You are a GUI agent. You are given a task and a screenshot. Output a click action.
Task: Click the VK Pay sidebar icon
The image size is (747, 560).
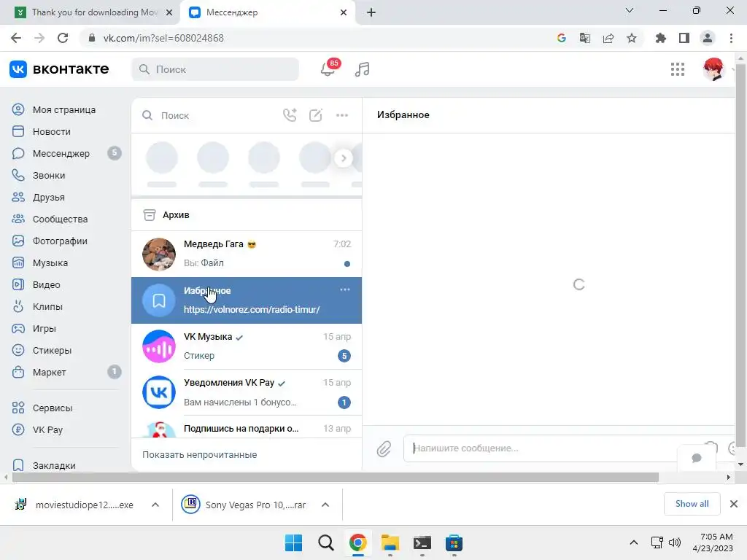coord(18,430)
